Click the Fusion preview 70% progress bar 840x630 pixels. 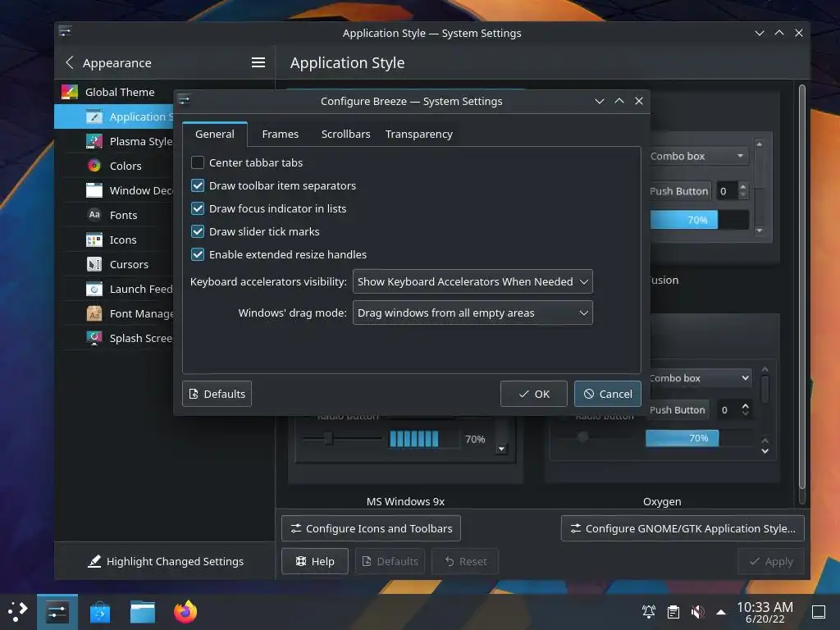[699, 220]
